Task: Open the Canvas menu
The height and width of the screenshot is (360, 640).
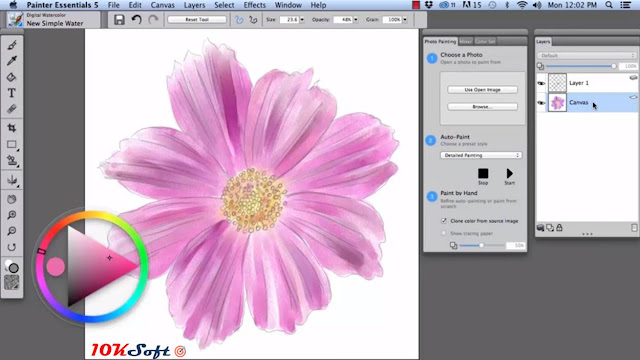Action: (162, 5)
